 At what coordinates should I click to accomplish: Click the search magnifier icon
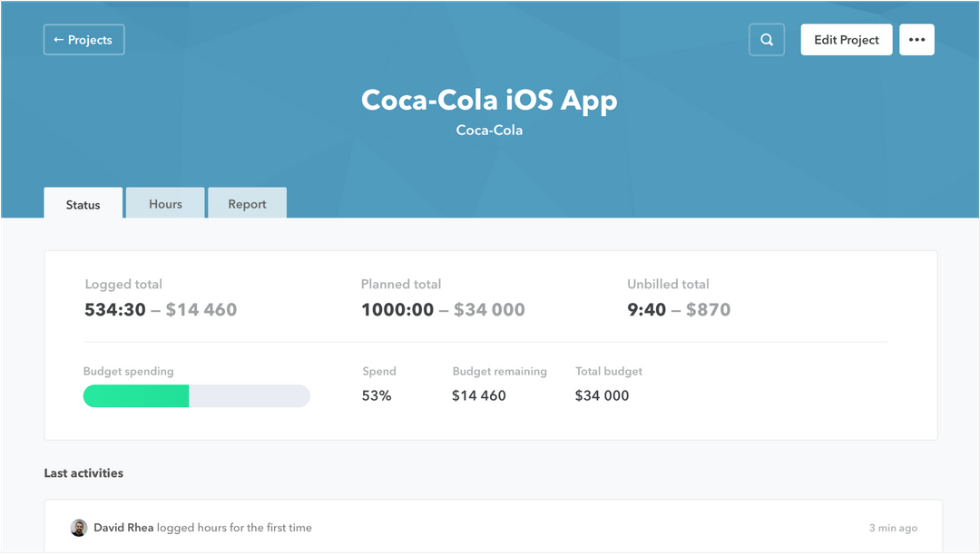pos(767,40)
